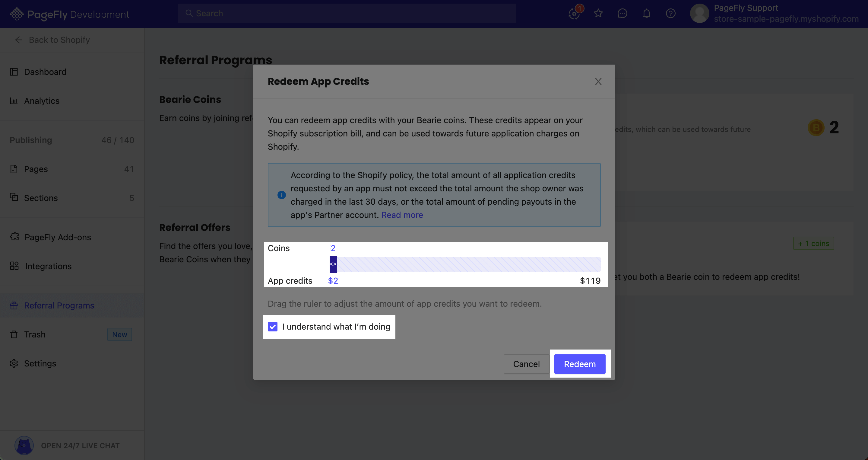Click the Referral Programs page heading

point(216,60)
